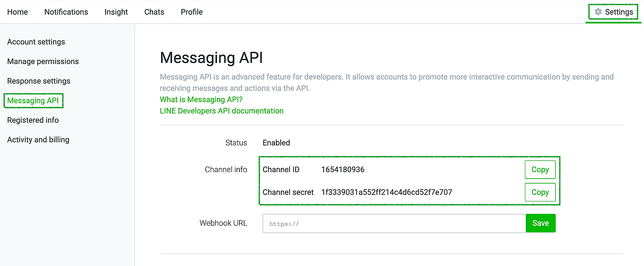Select Messaging API in the sidebar
Viewport: 644px width, 266px height.
tap(33, 101)
